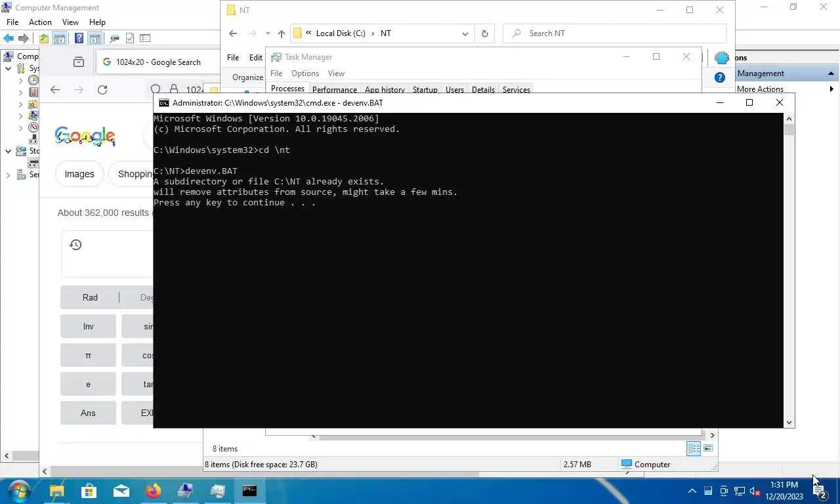Click Forward arrow in Computer Management toolbar
840x504 pixels.
24,39
